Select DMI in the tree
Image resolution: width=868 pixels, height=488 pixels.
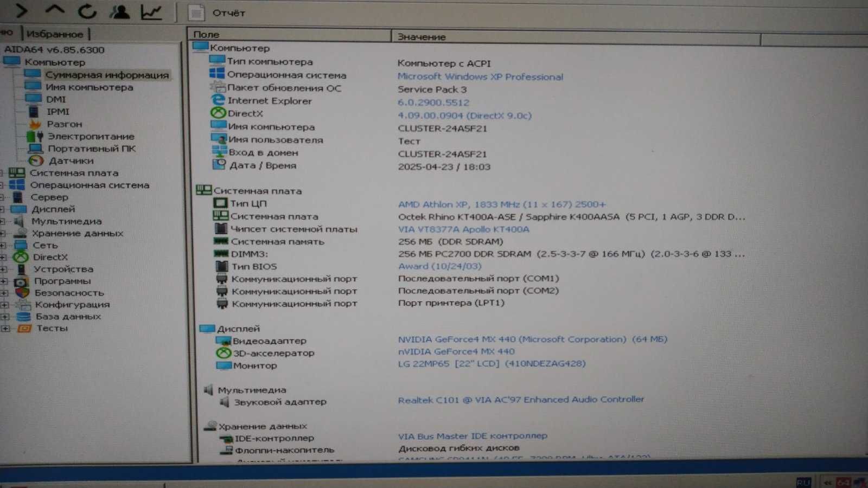pos(56,99)
